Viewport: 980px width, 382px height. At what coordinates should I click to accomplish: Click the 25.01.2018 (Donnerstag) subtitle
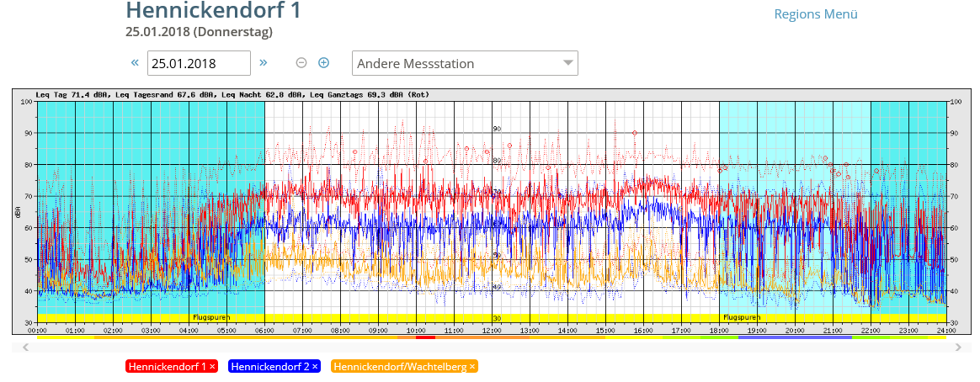pyautogui.click(x=199, y=32)
